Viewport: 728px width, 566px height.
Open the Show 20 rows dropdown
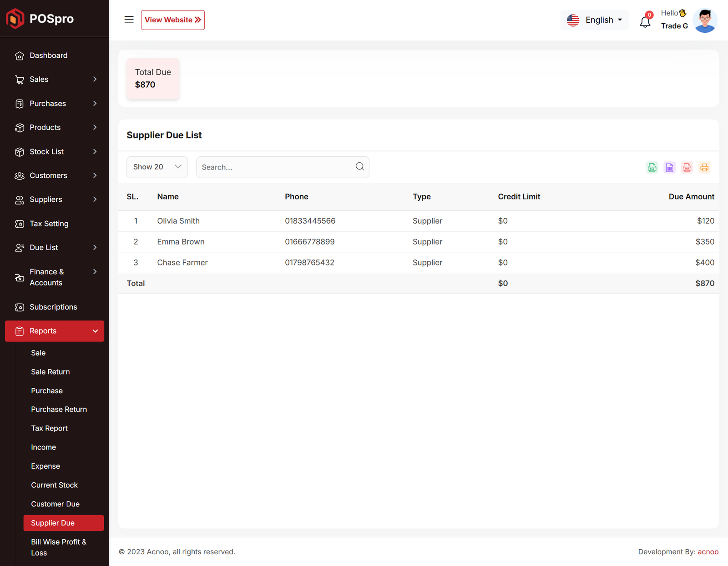tap(157, 167)
